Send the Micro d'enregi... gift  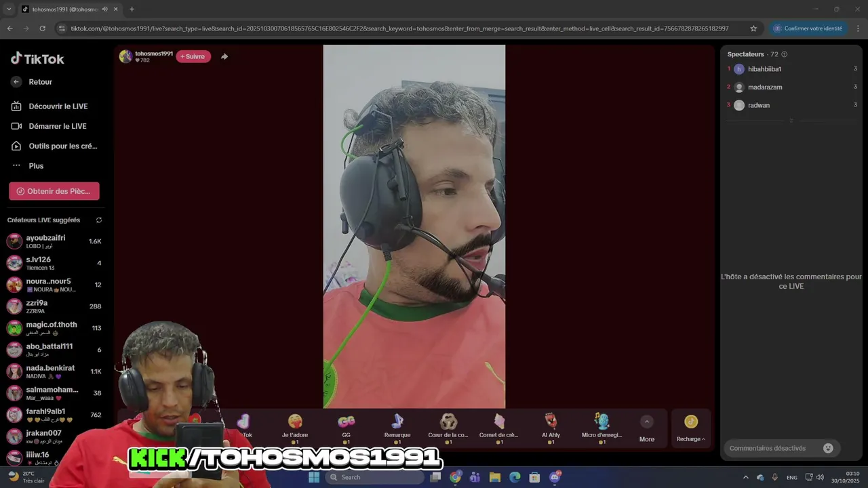[x=601, y=428]
